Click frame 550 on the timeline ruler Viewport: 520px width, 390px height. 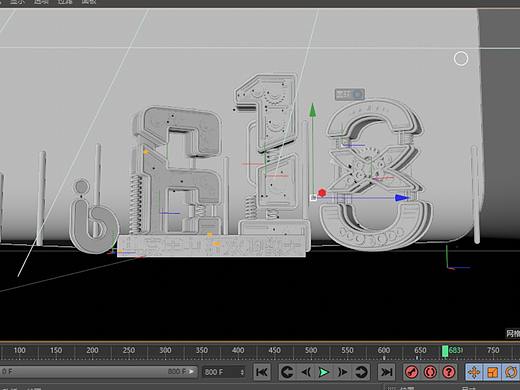pos(347,350)
